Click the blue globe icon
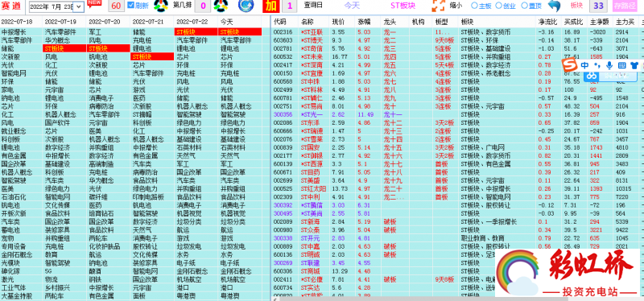The width and height of the screenshot is (644, 301). 246,6
